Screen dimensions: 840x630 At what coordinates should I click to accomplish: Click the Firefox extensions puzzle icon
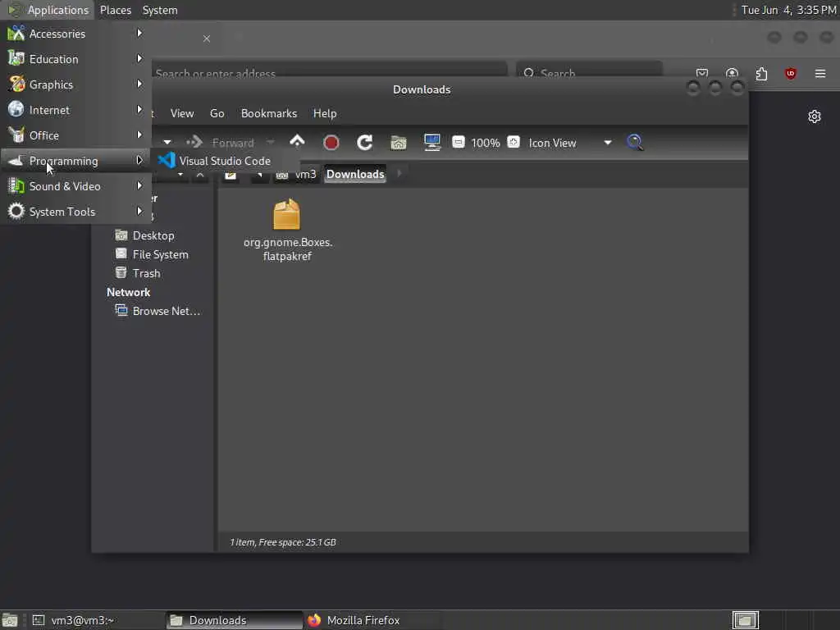pyautogui.click(x=761, y=73)
